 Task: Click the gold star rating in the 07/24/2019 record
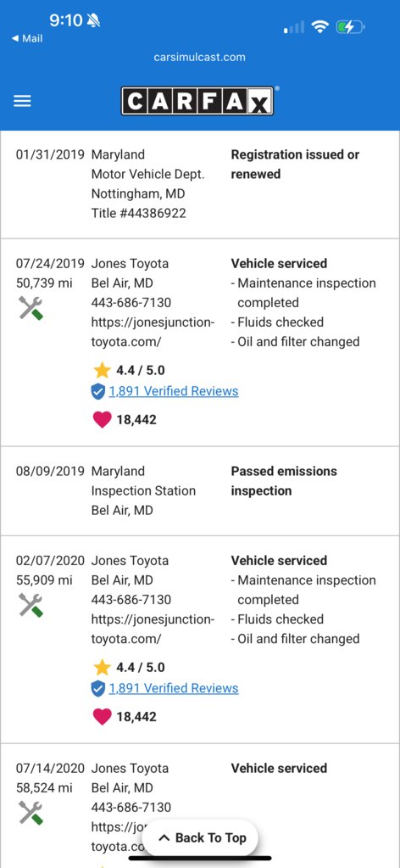click(x=102, y=370)
